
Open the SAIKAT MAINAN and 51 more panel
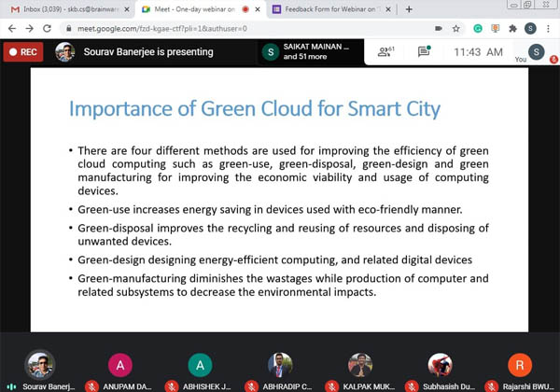(310, 51)
